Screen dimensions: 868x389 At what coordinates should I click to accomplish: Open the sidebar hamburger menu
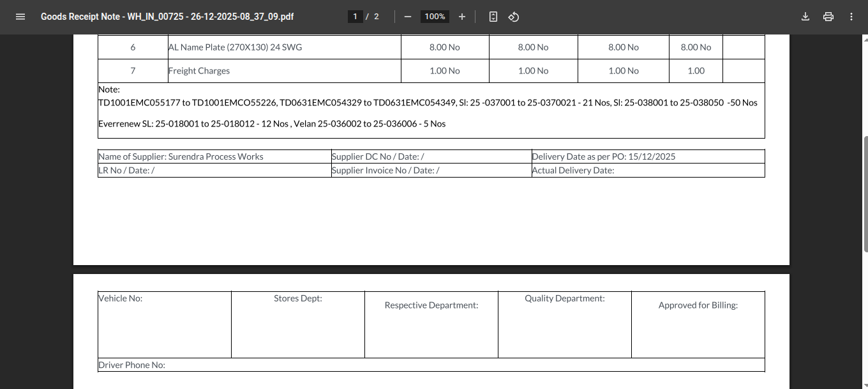pyautogui.click(x=20, y=17)
